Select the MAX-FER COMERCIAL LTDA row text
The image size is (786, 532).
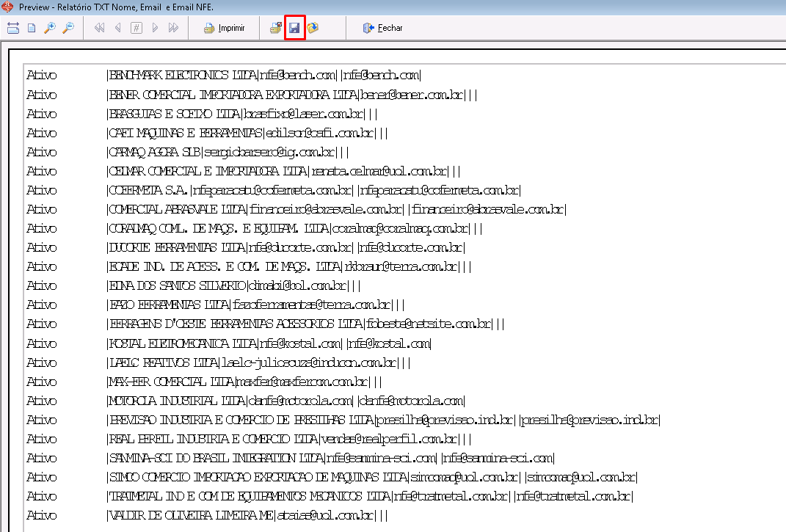tap(244, 382)
